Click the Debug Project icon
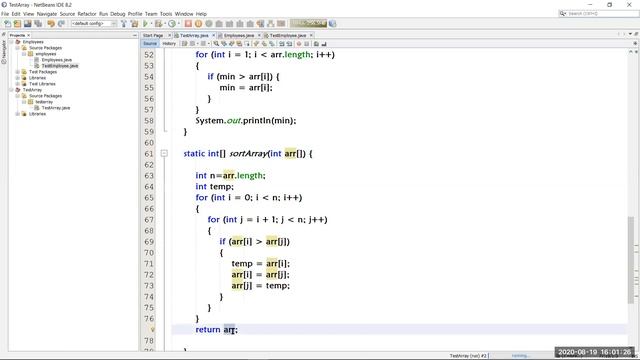Image resolution: width=640 pixels, height=360 pixels. [x=158, y=24]
